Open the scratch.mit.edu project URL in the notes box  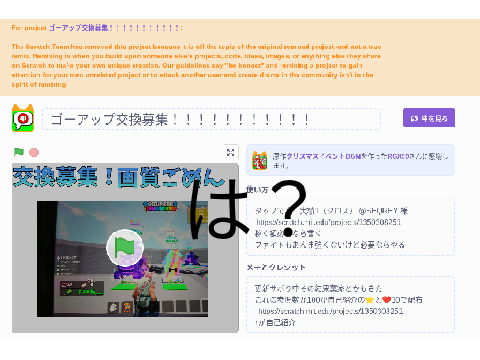click(330, 311)
